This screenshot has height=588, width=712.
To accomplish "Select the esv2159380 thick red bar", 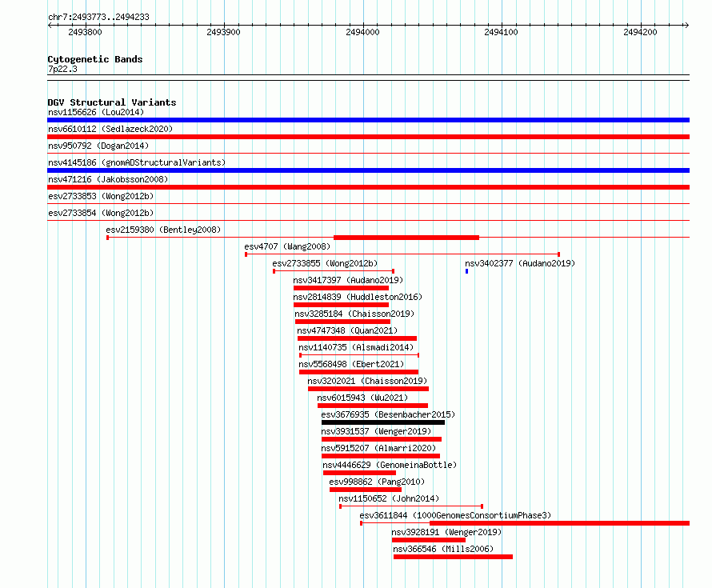I will click(406, 238).
